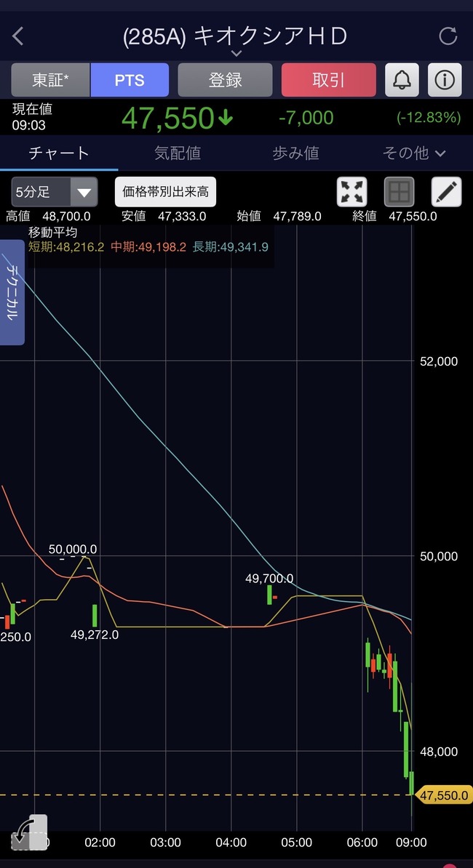Click the percentage change (-12.83%)

point(429,117)
